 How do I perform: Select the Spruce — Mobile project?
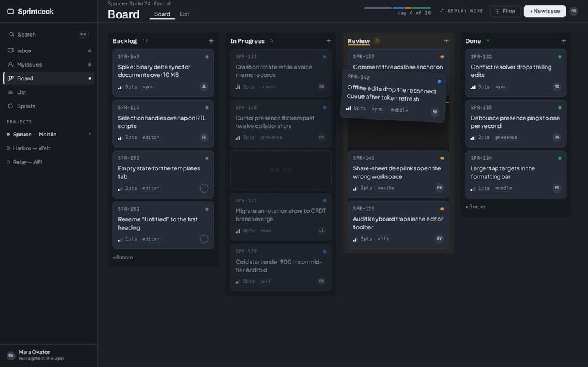pyautogui.click(x=49, y=135)
